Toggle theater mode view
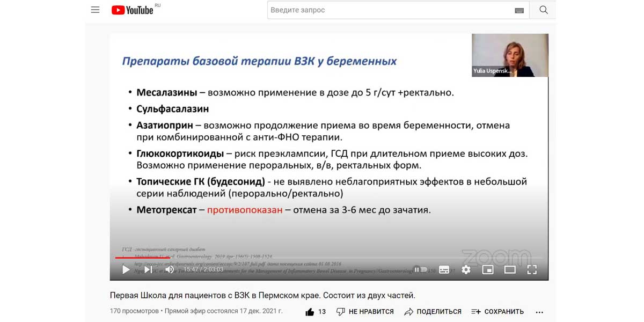The image size is (644, 322). [510, 270]
